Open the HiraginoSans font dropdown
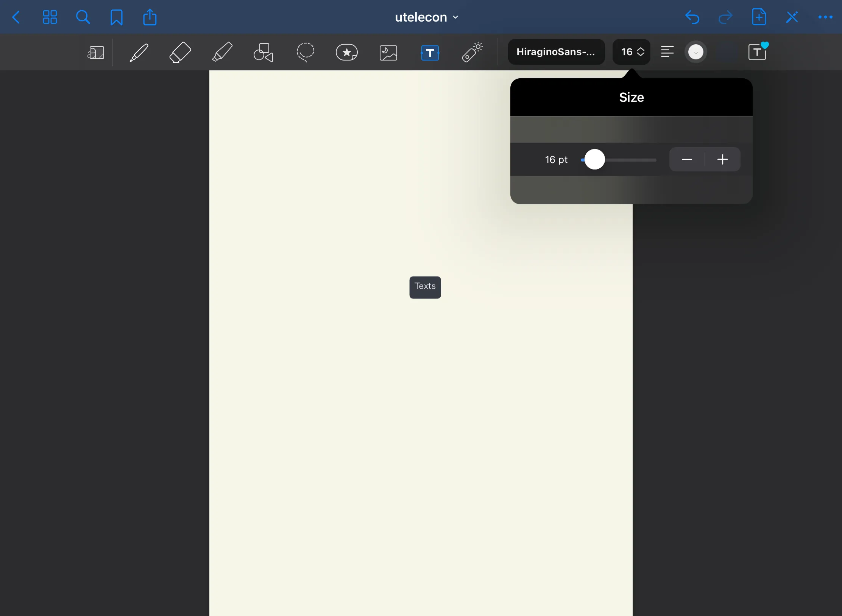This screenshot has width=842, height=616. point(556,52)
